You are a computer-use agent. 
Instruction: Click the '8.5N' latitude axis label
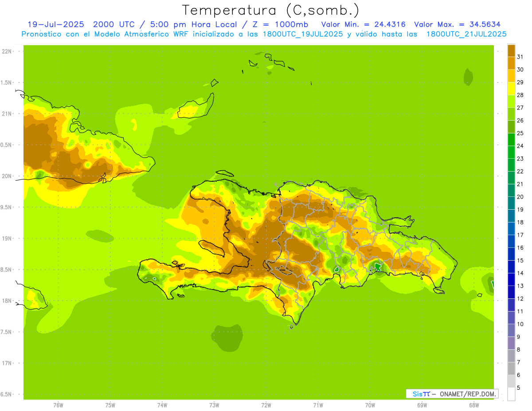6,270
